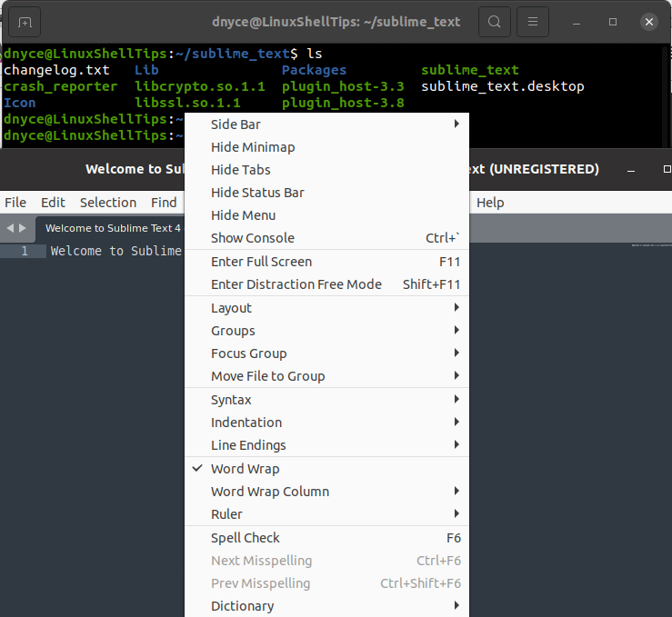Click 'plugin_host-3.3' in terminal listing
The image size is (672, 617).
click(343, 87)
